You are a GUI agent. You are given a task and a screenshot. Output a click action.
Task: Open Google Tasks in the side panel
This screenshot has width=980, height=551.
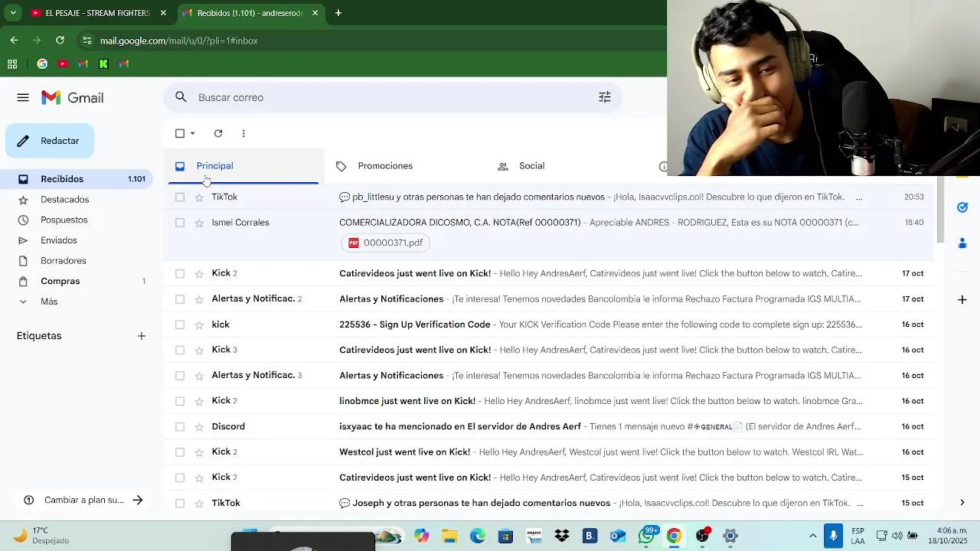(962, 207)
